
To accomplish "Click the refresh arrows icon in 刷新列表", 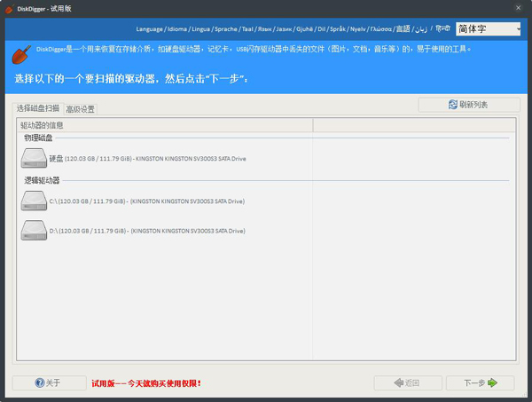I will coord(453,105).
